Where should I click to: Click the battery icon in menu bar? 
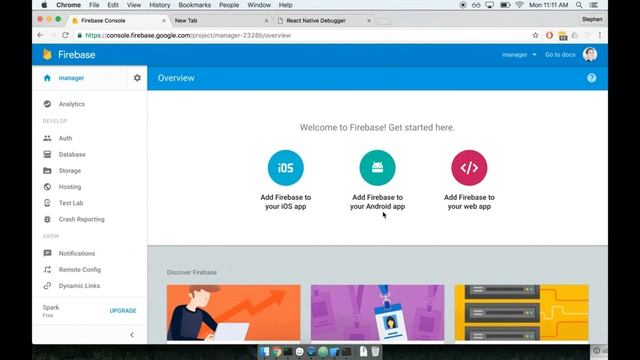pyautogui.click(x=505, y=5)
